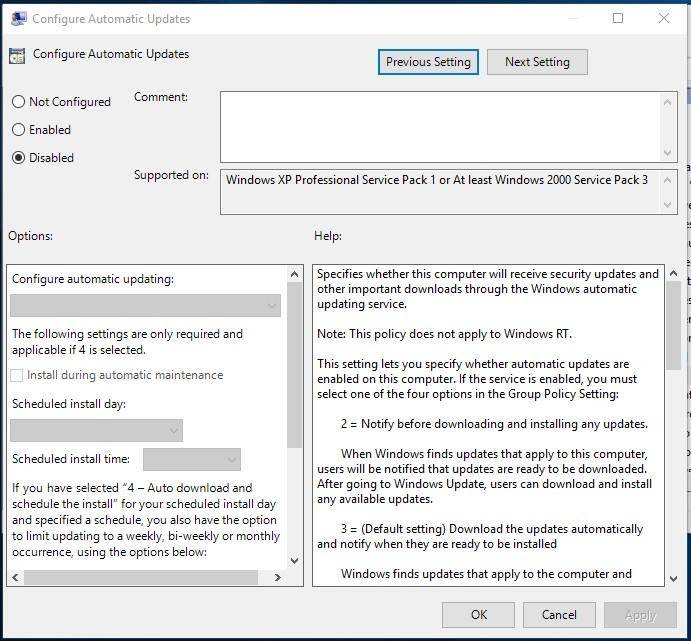The image size is (691, 641).
Task: Click the 'Options:' label
Action: point(30,236)
